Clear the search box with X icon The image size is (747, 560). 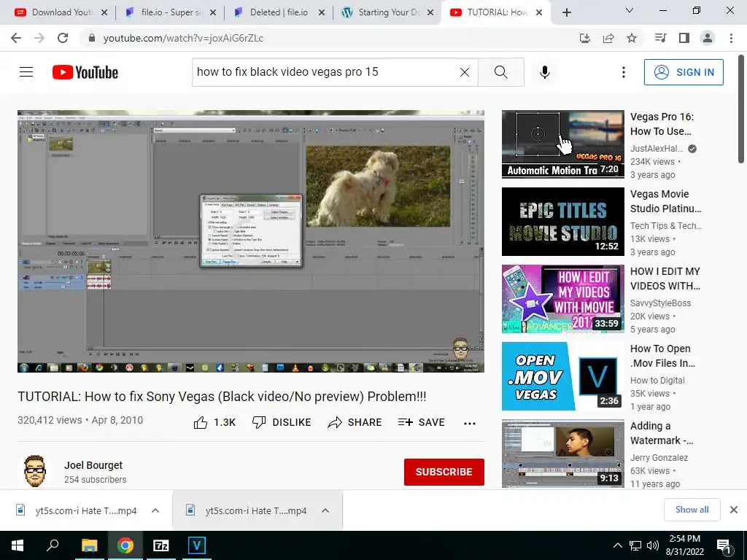coord(465,72)
